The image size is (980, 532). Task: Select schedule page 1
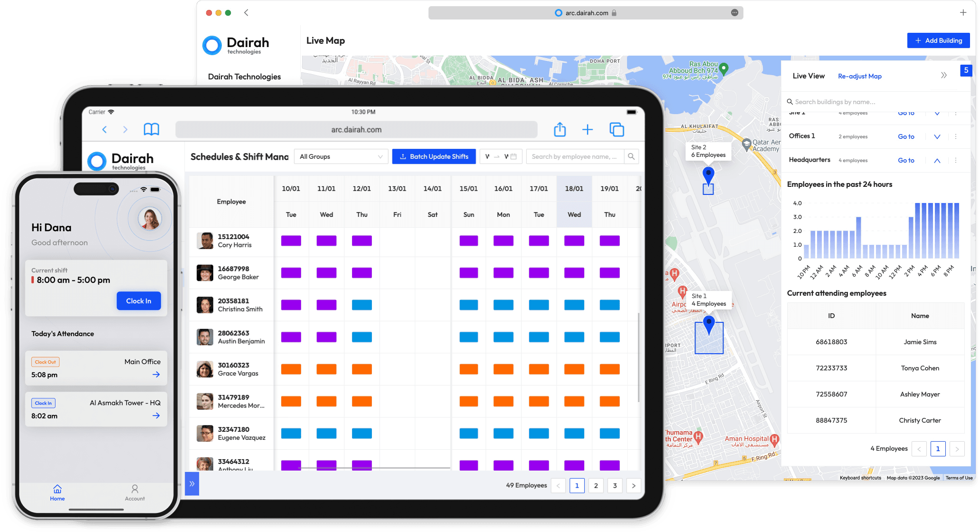click(x=577, y=485)
